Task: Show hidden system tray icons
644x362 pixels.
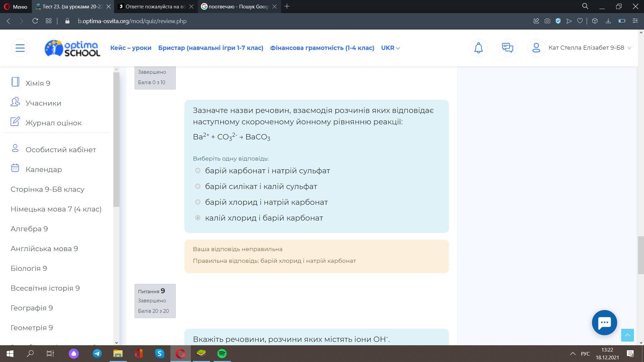Action: pos(573,354)
